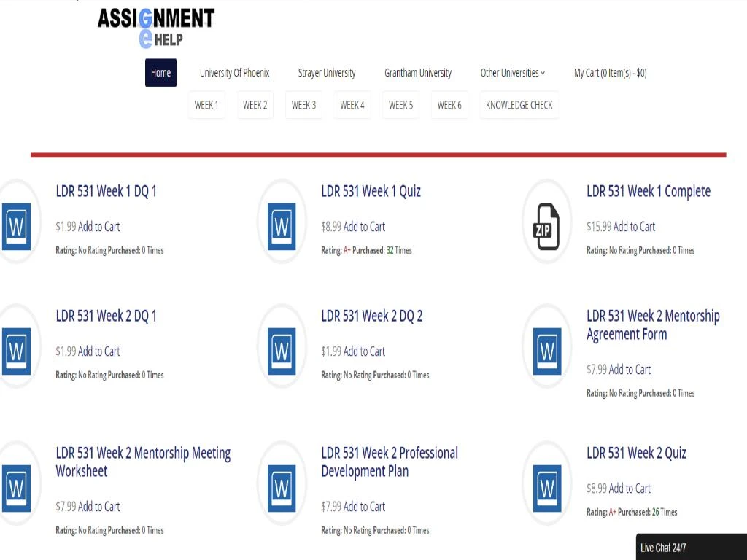
Task: Add Professional Development Plan to cart
Action: coord(364,507)
